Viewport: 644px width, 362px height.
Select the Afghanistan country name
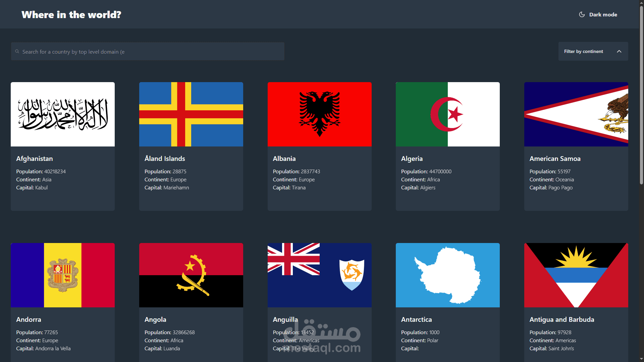pyautogui.click(x=35, y=159)
